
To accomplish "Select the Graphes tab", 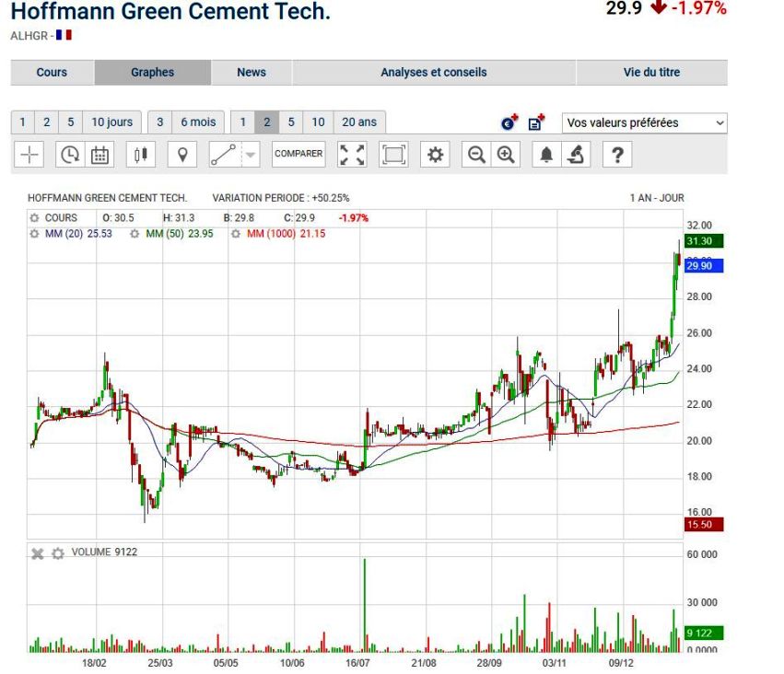I will pyautogui.click(x=153, y=73).
